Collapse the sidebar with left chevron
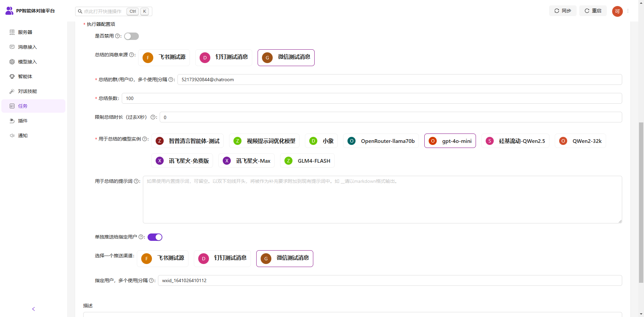 coord(34,309)
